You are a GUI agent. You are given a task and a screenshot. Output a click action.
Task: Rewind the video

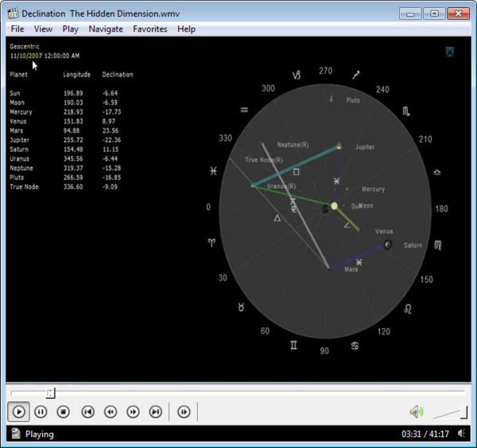click(111, 411)
